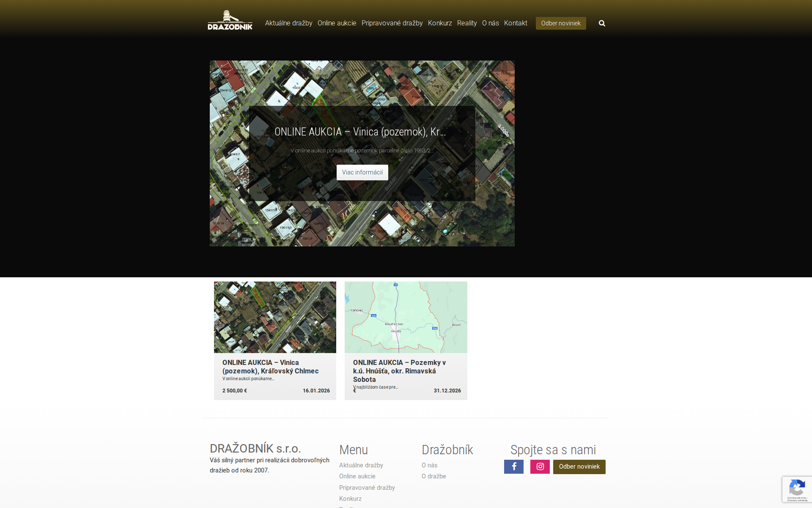
Task: Click footer Pripravované dražby link
Action: pyautogui.click(x=367, y=488)
